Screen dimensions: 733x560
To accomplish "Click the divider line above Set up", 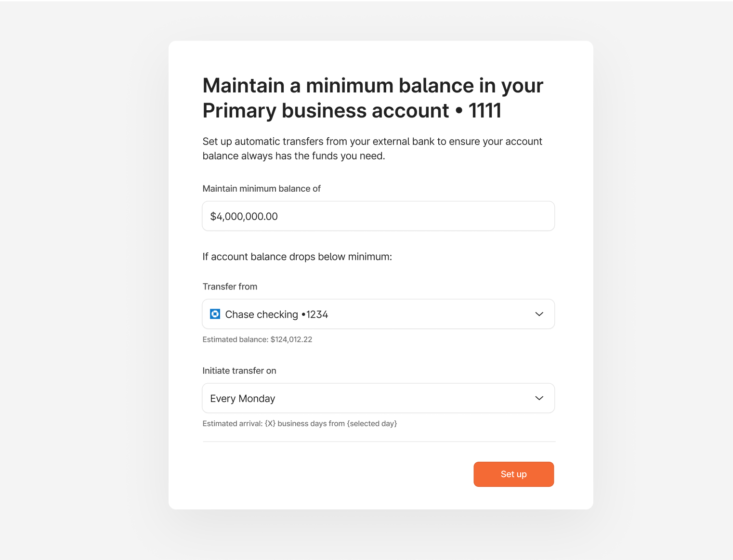I will (378, 442).
